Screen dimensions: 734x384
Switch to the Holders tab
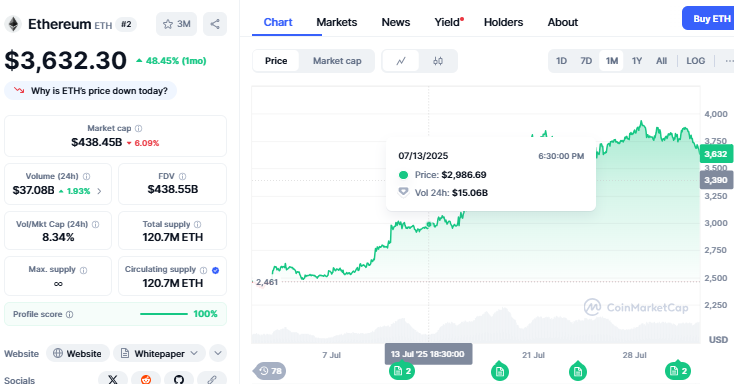pyautogui.click(x=503, y=22)
